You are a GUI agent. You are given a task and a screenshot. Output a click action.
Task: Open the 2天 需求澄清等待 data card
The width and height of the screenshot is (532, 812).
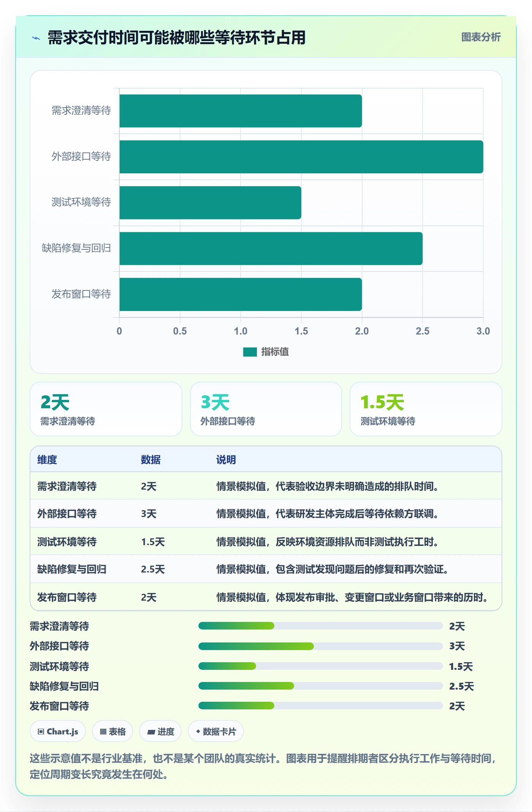(x=106, y=409)
